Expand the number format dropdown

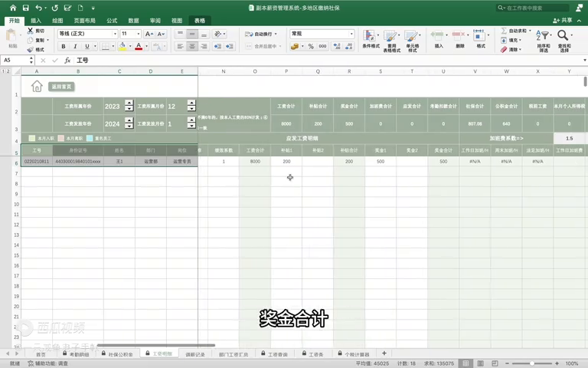(351, 34)
